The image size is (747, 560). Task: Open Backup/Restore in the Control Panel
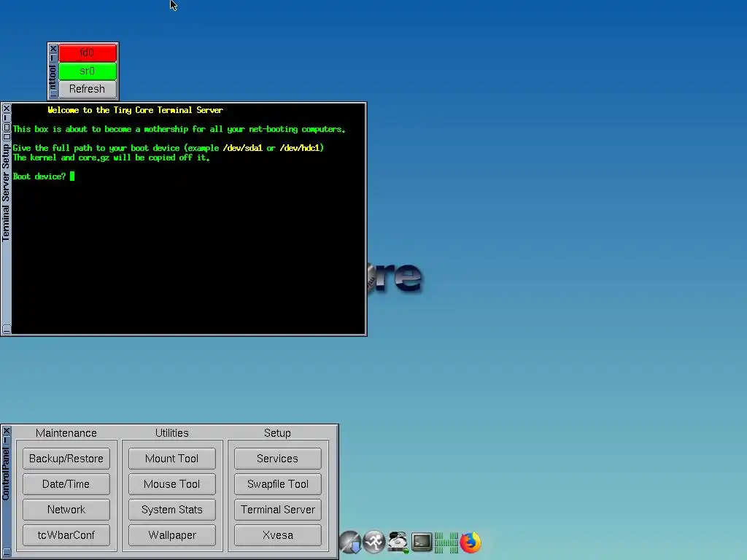(x=66, y=459)
